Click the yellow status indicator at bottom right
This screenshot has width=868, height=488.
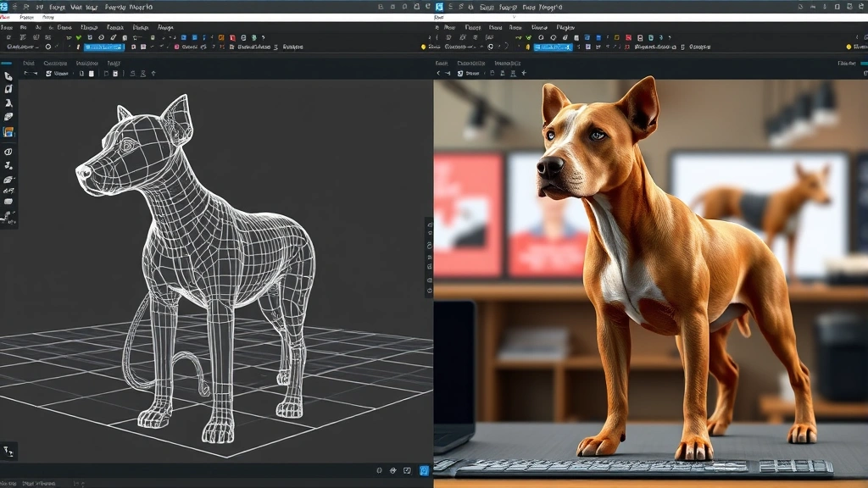848,45
